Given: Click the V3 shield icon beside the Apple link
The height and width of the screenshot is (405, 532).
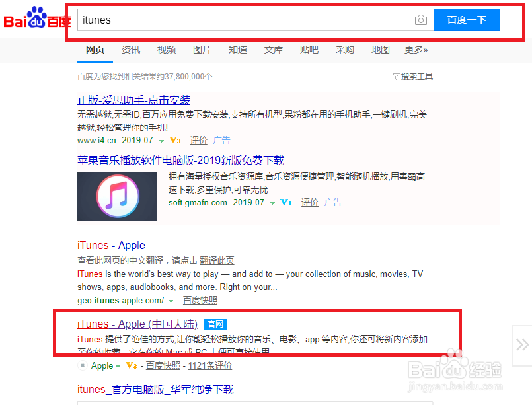Looking at the screenshot, I should coord(132,365).
